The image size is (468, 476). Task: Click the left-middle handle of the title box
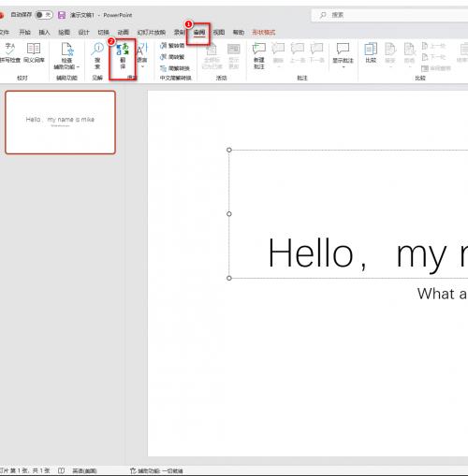(x=229, y=214)
